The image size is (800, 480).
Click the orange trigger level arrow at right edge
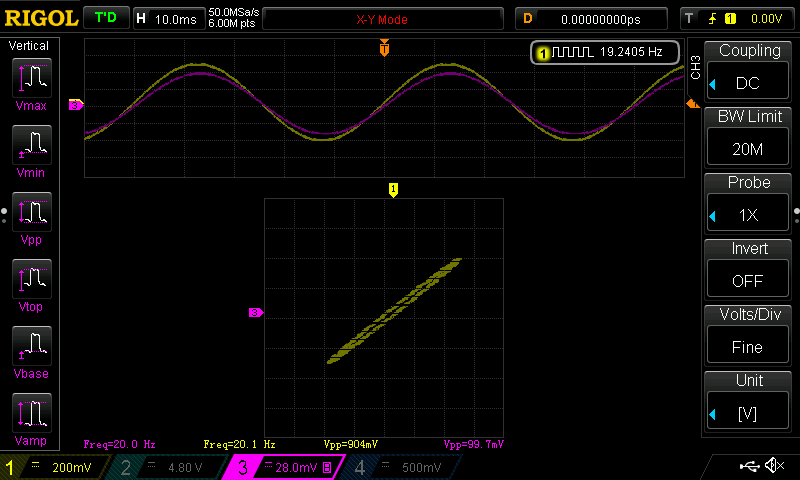click(693, 104)
